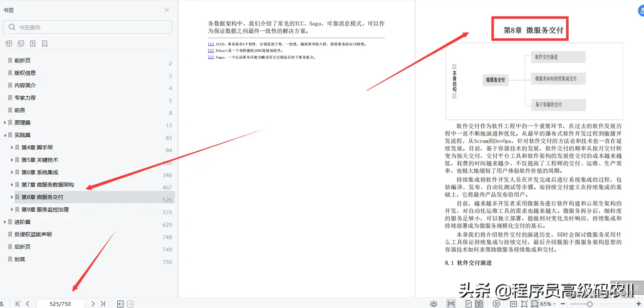Start auto-scroll playback
Image resolution: width=644 pixels, height=308 pixels.
pyautogui.click(x=496, y=304)
